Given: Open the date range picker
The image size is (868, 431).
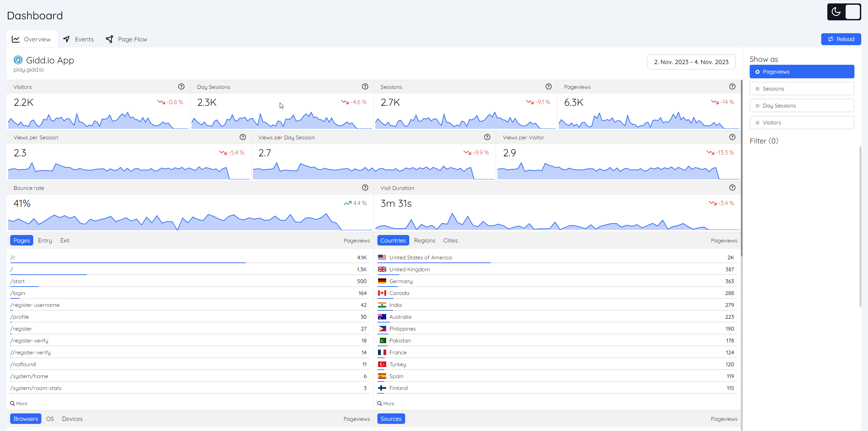Looking at the screenshot, I should pos(691,62).
